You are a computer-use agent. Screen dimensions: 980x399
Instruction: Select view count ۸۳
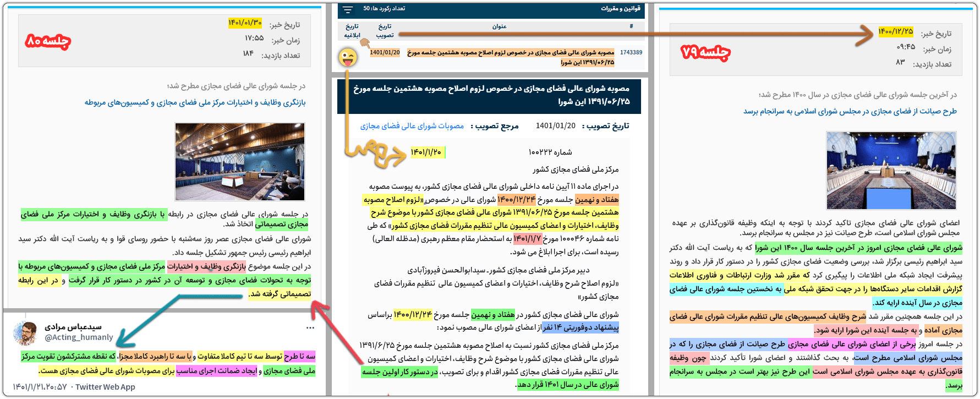pos(900,62)
